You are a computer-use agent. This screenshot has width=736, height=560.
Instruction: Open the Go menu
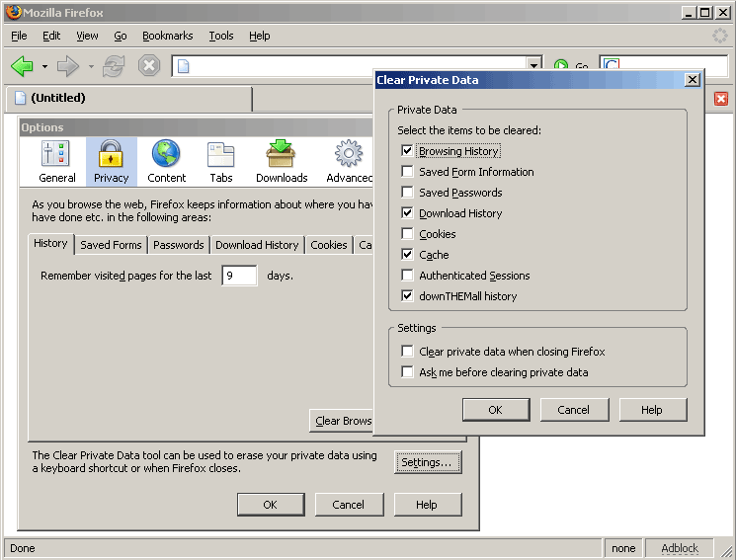[x=121, y=36]
